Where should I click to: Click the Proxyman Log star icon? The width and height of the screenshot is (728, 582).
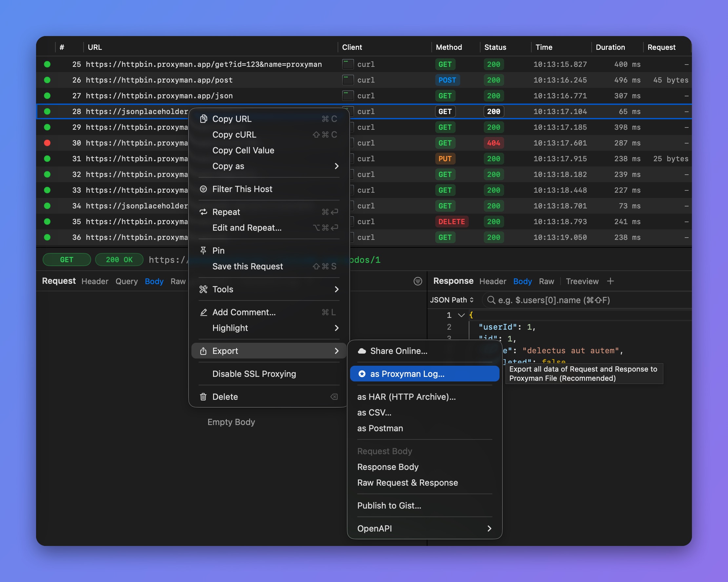[362, 374]
